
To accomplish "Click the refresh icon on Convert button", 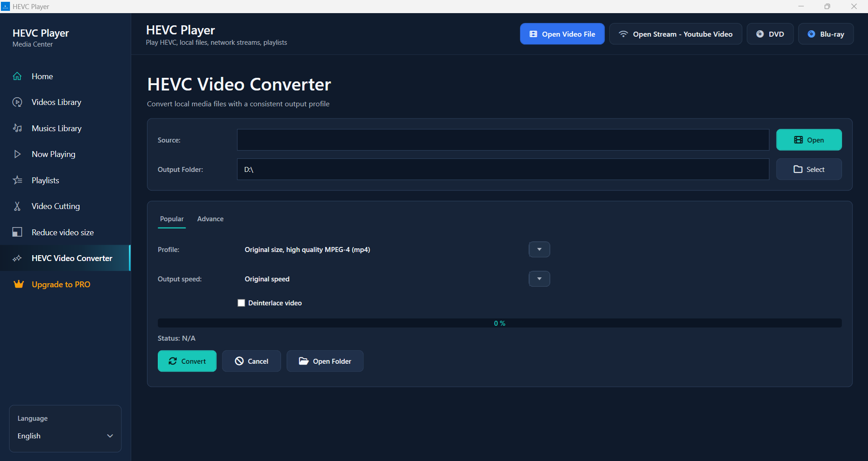I will tap(173, 361).
